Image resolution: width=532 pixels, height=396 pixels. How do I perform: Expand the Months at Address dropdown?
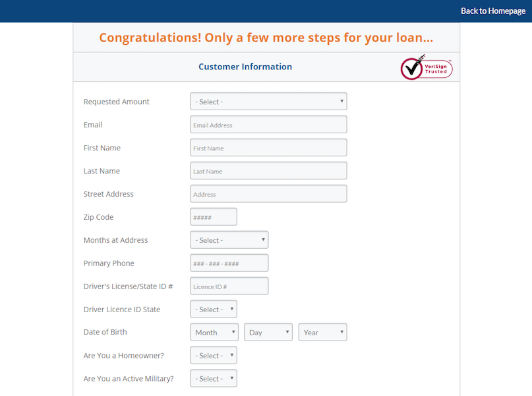tap(229, 240)
